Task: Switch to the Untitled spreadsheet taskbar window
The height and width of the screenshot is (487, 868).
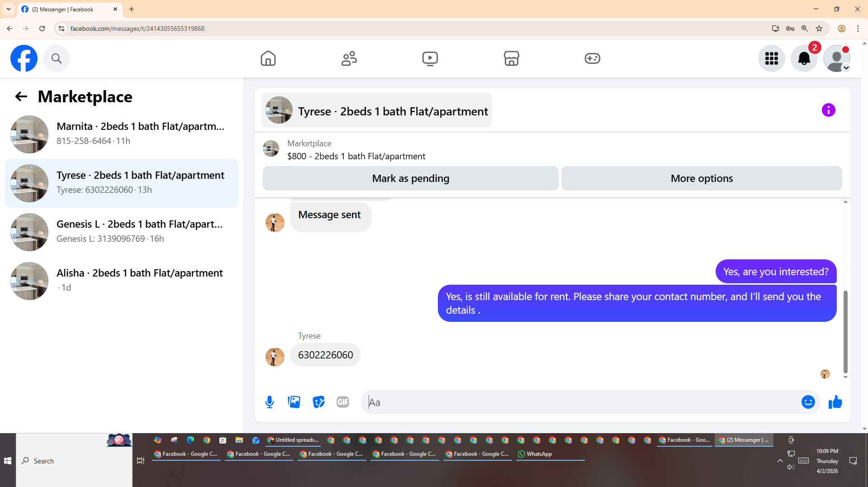Action: click(293, 440)
